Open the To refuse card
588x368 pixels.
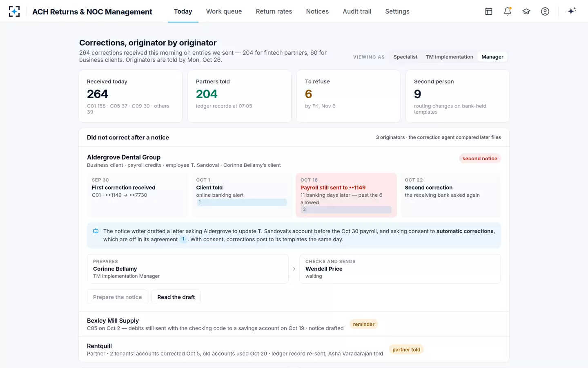click(348, 96)
